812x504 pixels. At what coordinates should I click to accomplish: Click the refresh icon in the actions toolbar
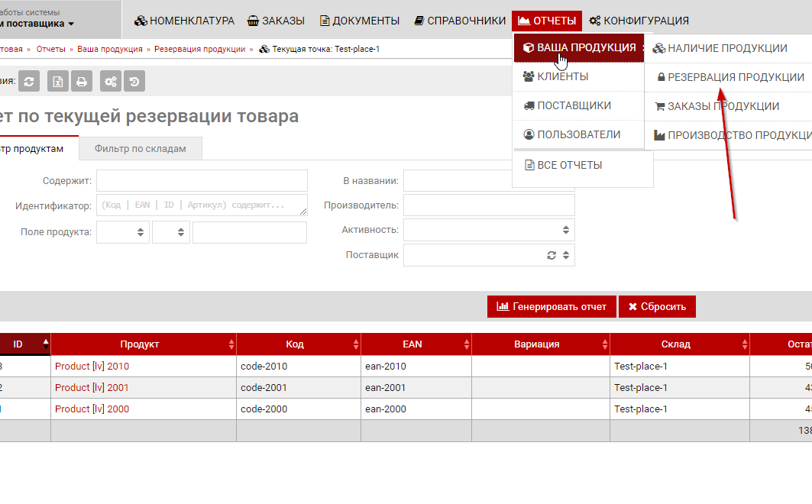(29, 81)
